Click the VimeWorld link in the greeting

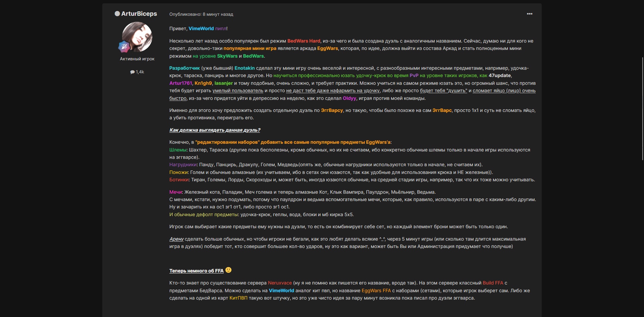click(x=201, y=28)
